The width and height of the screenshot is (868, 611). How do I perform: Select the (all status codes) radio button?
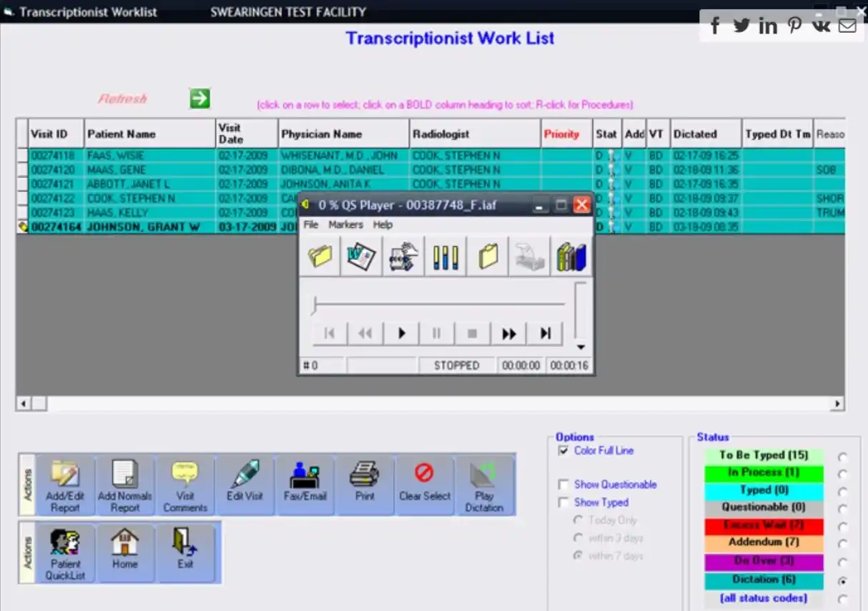pos(843,599)
